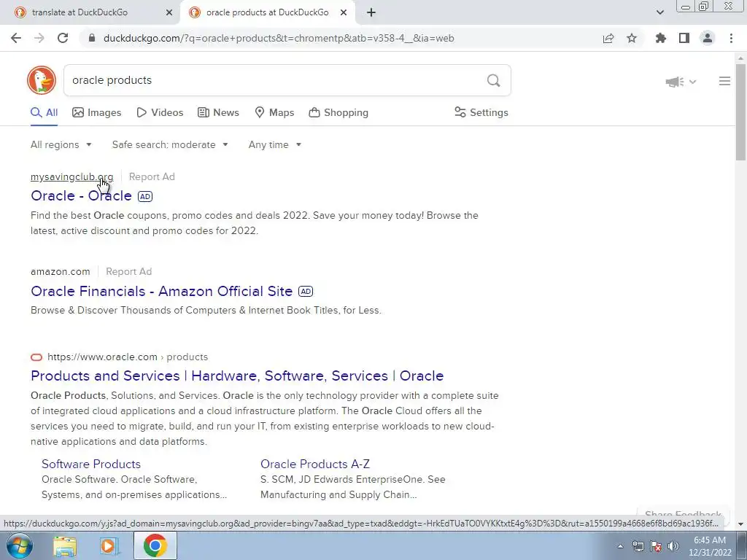
Task: Switch to Shopping results
Action: click(338, 113)
